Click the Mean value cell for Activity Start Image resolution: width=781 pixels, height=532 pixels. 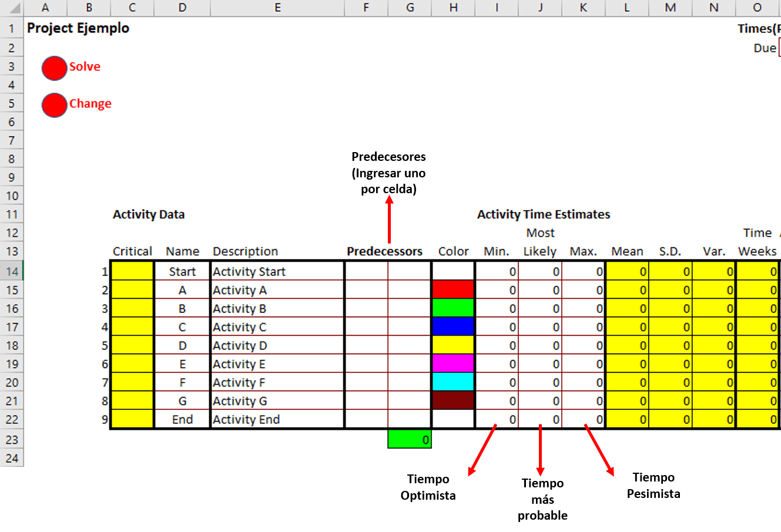(x=627, y=271)
